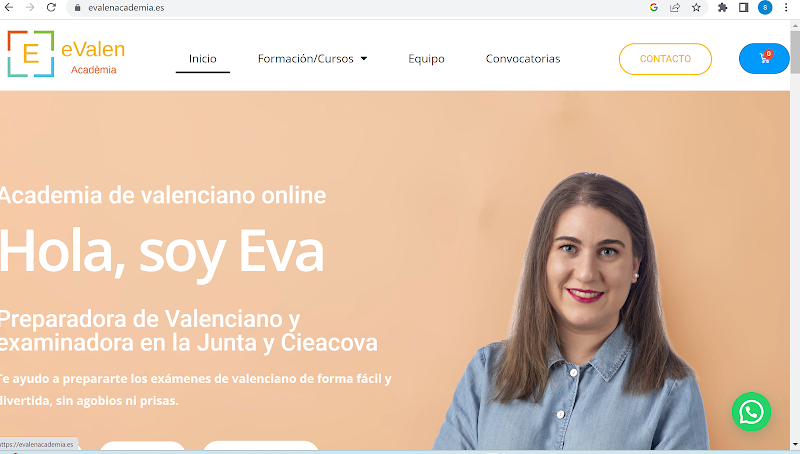Open browser extensions puzzle icon
The image size is (800, 454).
[722, 8]
